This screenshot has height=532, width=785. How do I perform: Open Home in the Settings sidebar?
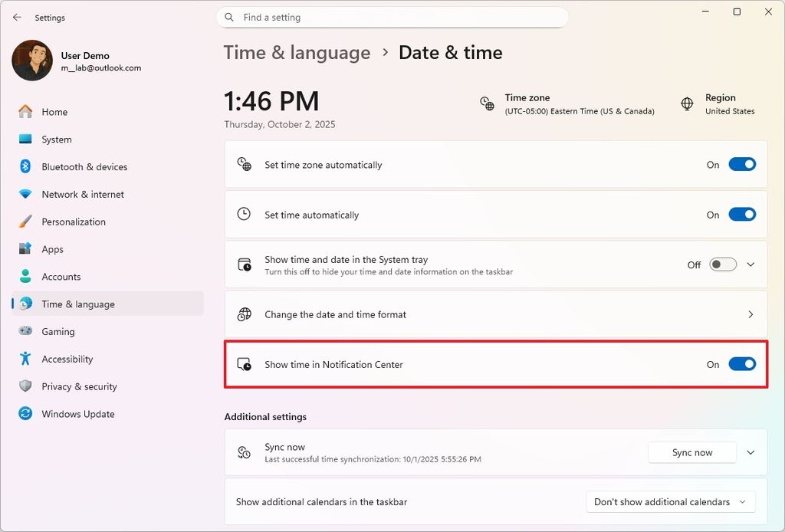click(x=54, y=111)
